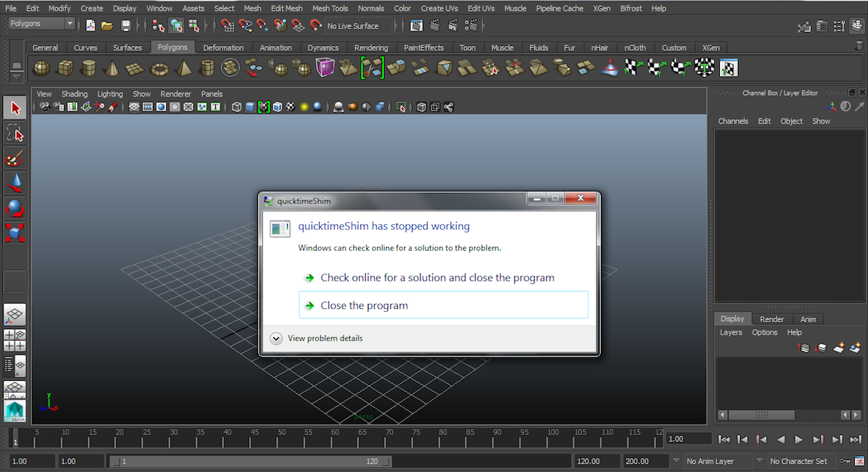Screen dimensions: 868x472
Task: Open the Anim layer tab
Action: tap(808, 319)
